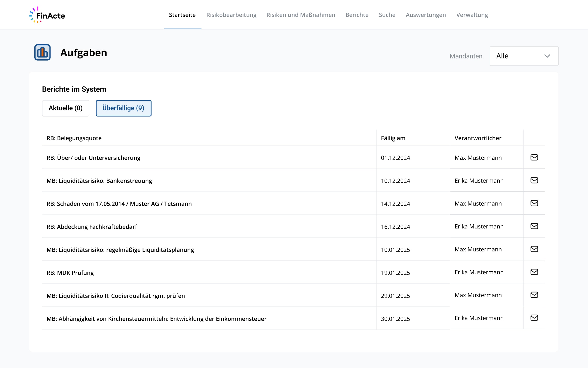Click envelope for Codierqualität rgm. prüfen row
The height and width of the screenshot is (368, 588).
point(534,295)
